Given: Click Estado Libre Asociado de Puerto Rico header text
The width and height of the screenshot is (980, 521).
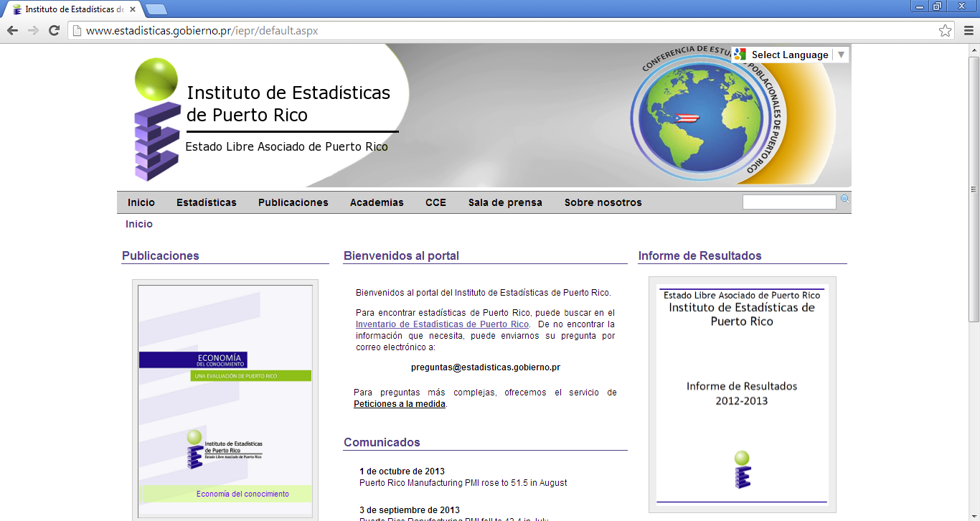Looking at the screenshot, I should 287,146.
